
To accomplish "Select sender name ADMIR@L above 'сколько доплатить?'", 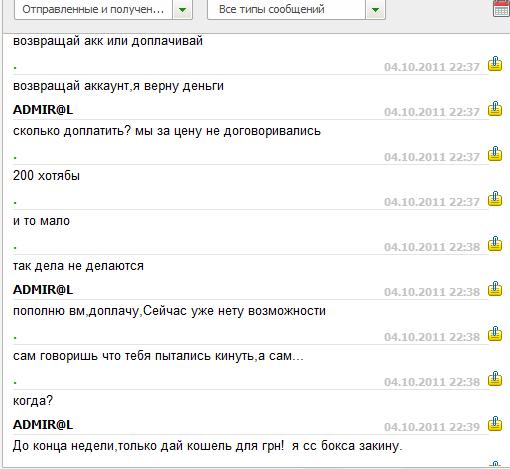I will (x=43, y=110).
